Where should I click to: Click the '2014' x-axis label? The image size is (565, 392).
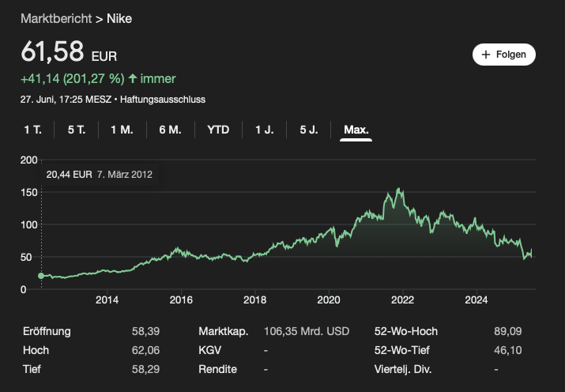[107, 300]
